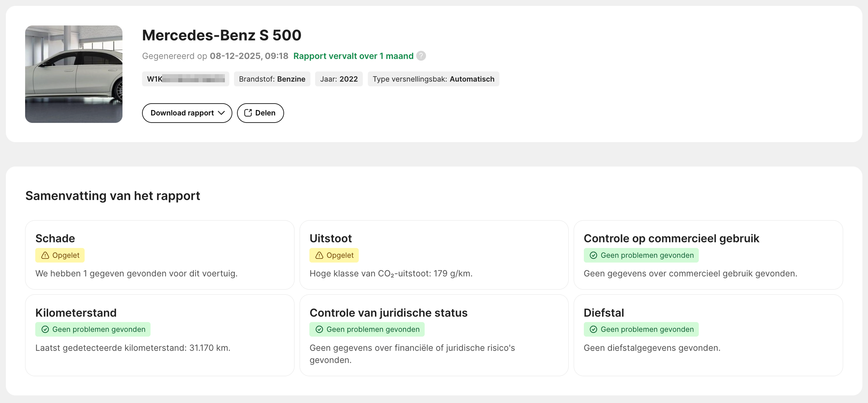Open the Schade summary card

pyautogui.click(x=159, y=255)
